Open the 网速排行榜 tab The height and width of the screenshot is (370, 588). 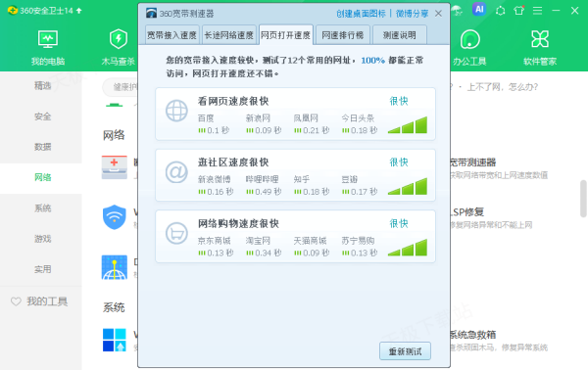click(x=343, y=35)
